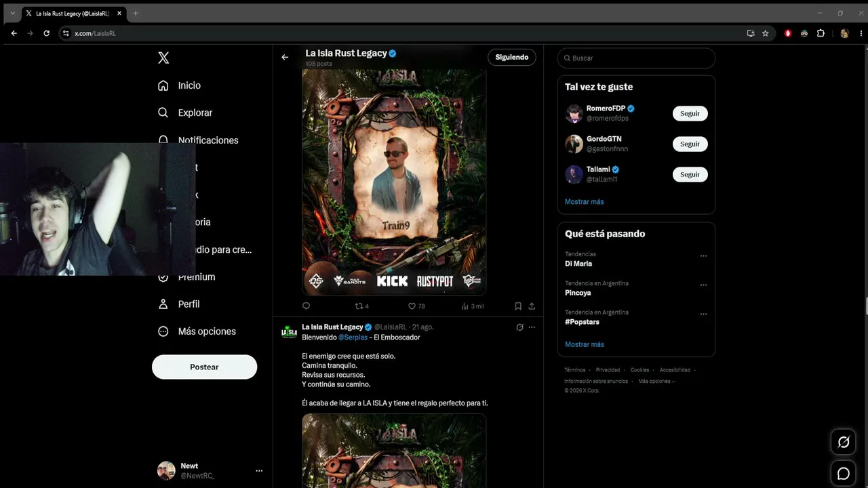Image resolution: width=868 pixels, height=488 pixels.
Task: Open the Perfil person icon
Action: point(163,304)
